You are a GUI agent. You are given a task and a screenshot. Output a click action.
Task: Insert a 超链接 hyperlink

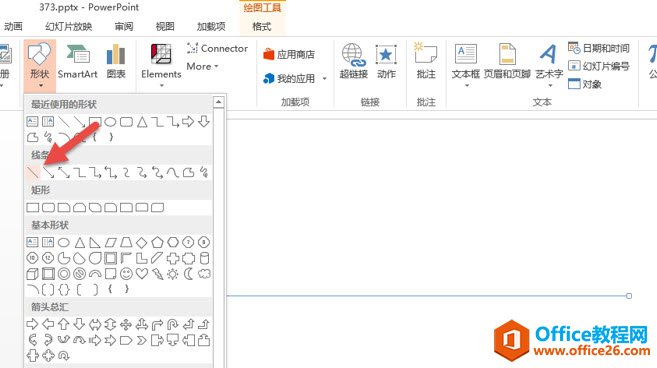(354, 61)
